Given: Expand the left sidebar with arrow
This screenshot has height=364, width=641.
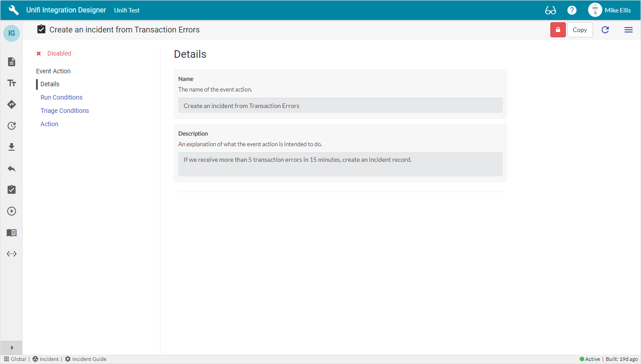Looking at the screenshot, I should 12,348.
